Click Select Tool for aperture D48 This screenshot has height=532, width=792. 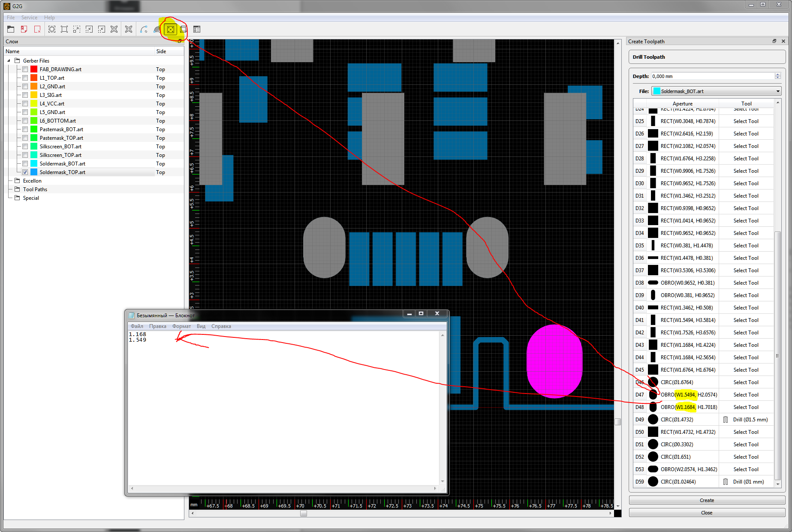[x=746, y=407]
